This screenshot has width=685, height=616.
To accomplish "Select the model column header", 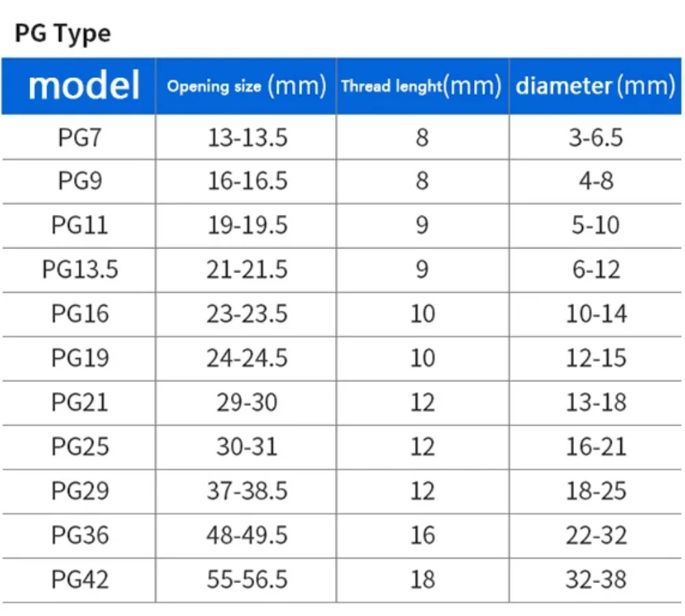I will click(84, 86).
